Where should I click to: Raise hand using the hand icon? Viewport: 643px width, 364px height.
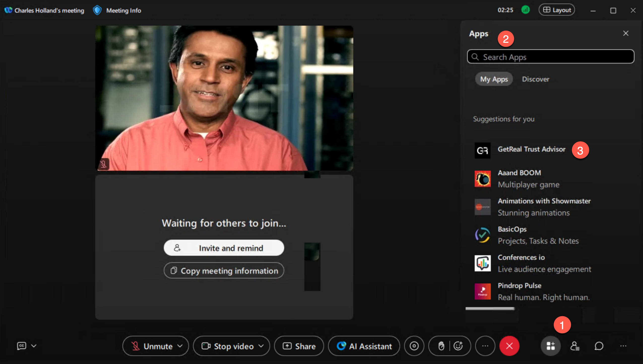click(x=441, y=346)
